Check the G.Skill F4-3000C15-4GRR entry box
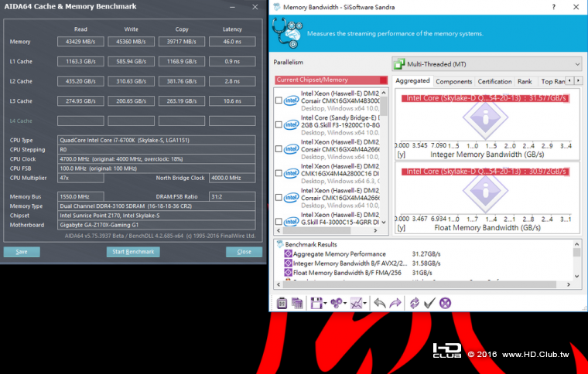The image size is (588, 374). point(279,222)
